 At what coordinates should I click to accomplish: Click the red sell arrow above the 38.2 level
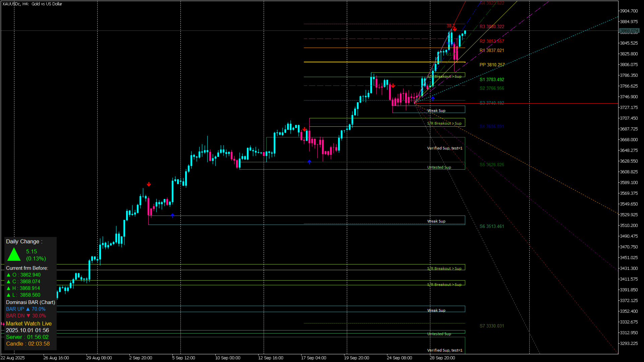pos(454,29)
